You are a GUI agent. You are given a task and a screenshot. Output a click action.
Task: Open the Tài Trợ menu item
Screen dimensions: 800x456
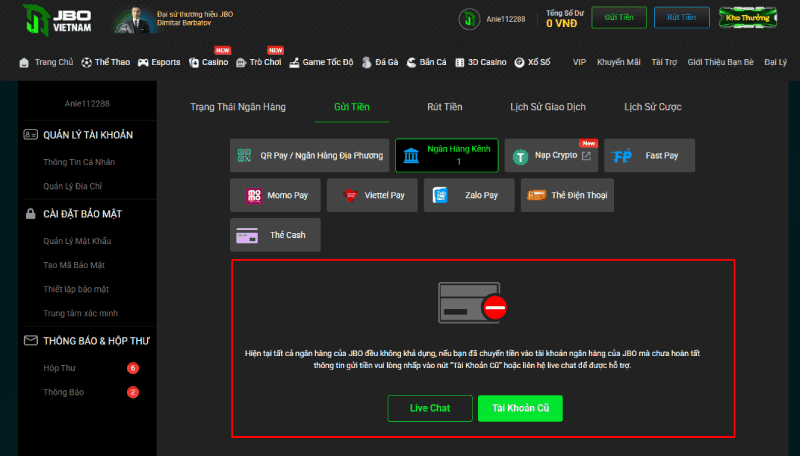click(664, 62)
